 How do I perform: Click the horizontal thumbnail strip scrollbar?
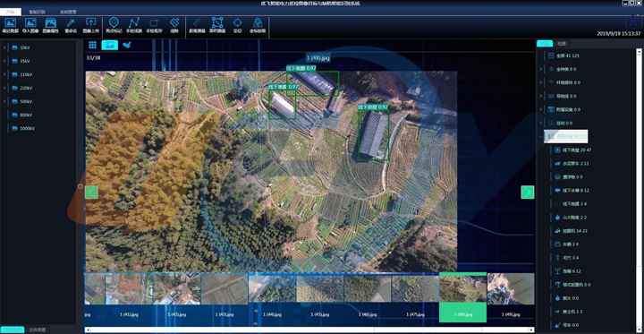click(x=309, y=330)
